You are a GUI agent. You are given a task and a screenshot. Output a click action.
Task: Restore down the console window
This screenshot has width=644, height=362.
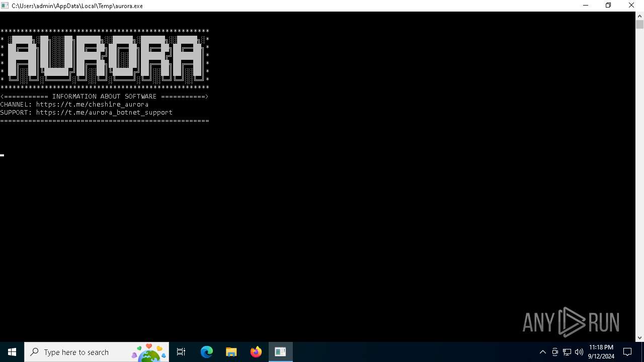(x=608, y=6)
